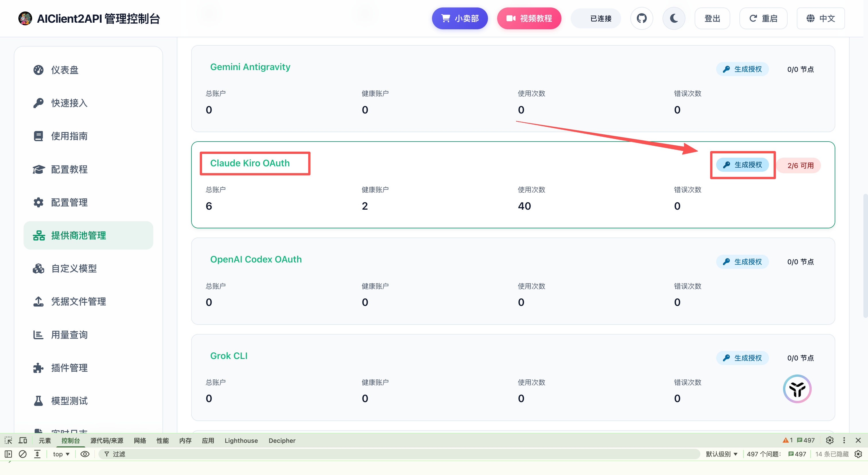Toggle the DevTools device toolbar icon
868x475 pixels.
(23, 440)
